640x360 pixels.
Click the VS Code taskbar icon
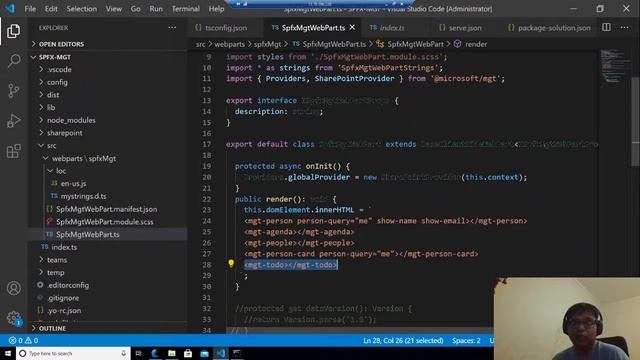click(220, 353)
